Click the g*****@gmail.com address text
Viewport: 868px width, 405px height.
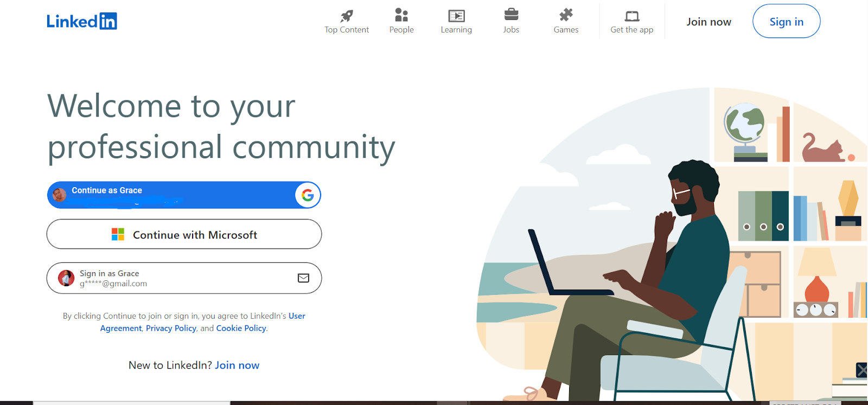[113, 284]
